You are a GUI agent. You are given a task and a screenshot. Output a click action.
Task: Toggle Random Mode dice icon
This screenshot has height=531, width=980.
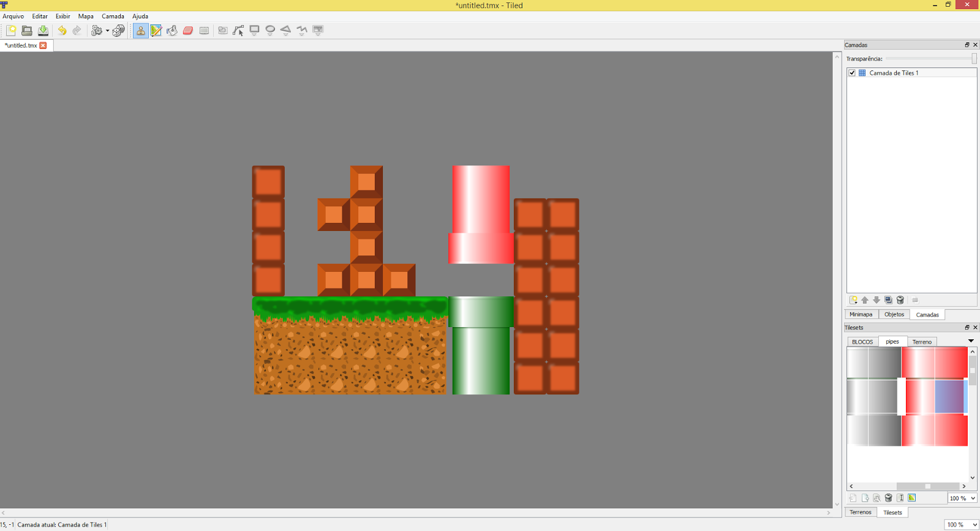pyautogui.click(x=119, y=30)
